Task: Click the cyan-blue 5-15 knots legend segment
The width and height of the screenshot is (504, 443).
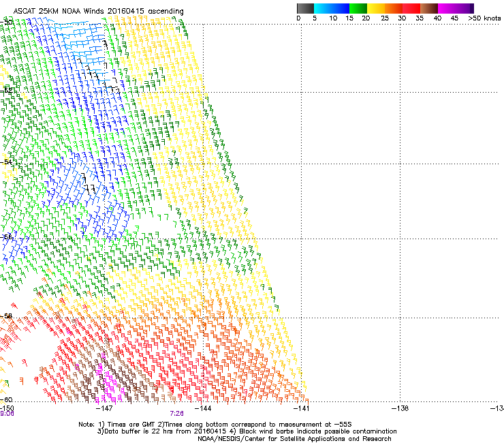Action: pos(332,8)
